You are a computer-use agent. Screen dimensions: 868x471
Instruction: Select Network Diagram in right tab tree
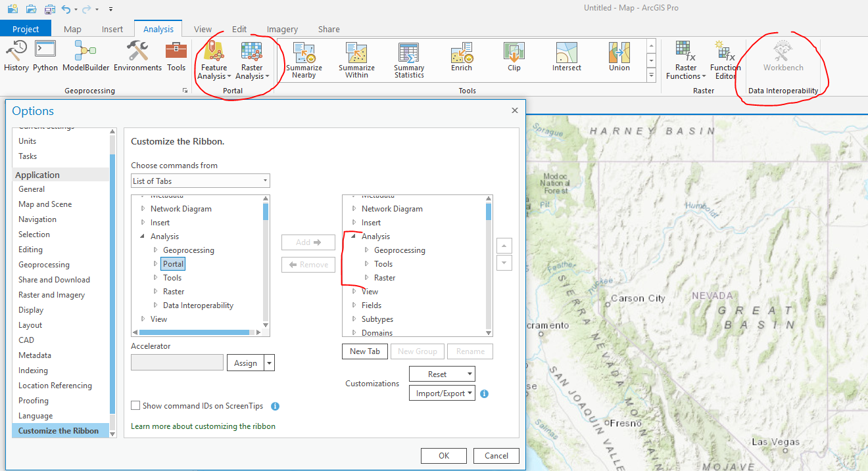coord(392,209)
